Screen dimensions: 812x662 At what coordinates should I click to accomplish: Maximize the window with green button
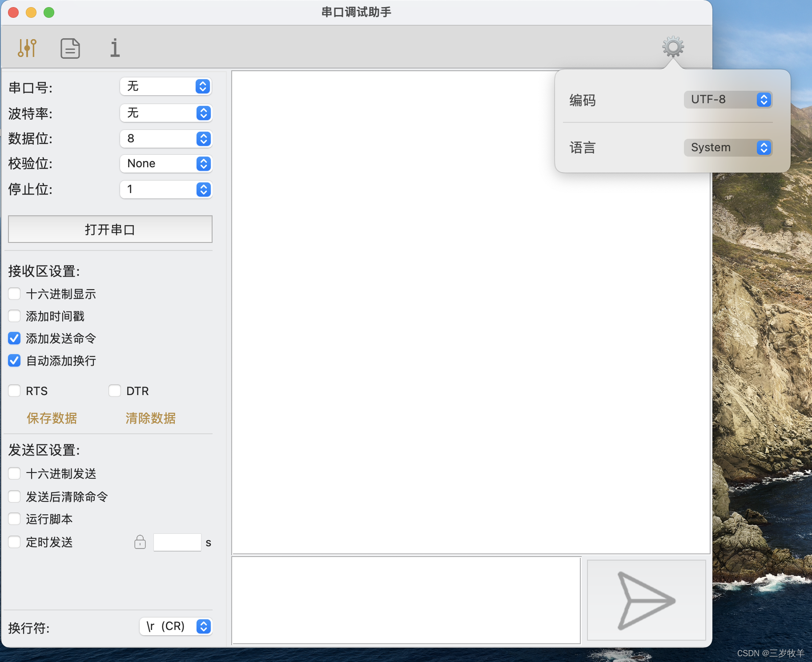[x=49, y=12]
